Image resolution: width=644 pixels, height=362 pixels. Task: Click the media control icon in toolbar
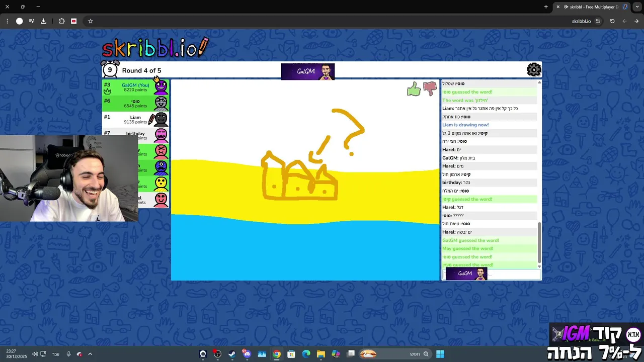point(31,21)
